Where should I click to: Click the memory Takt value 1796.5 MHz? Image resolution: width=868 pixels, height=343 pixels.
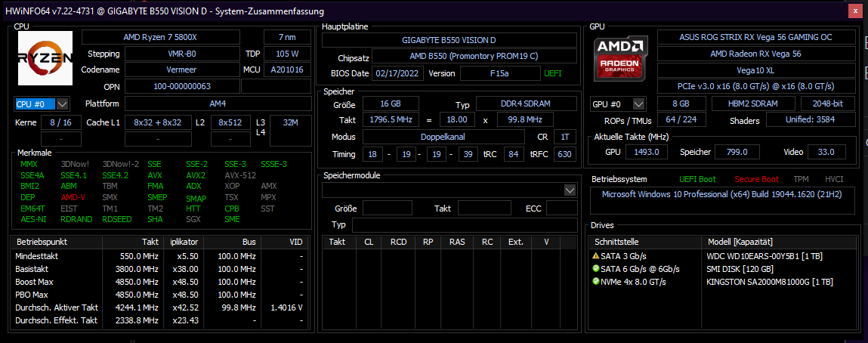pos(391,119)
